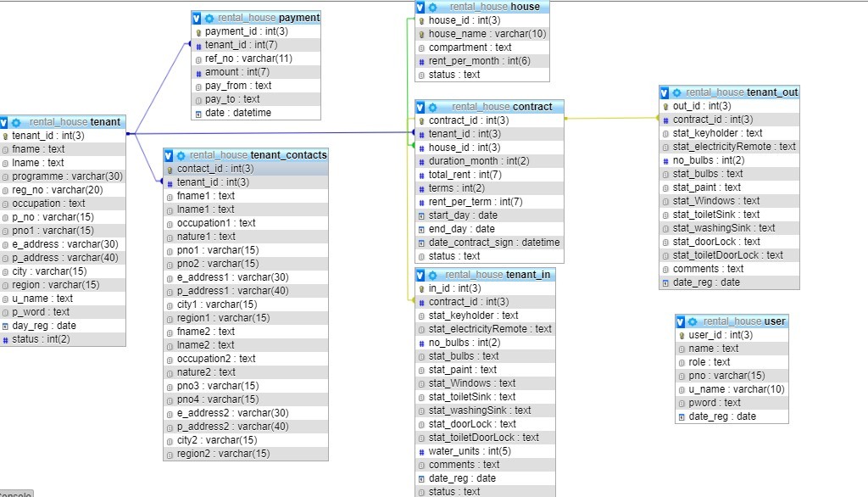Collapse the tenant_in table with its V toggle
This screenshot has width=868, height=497.
(x=420, y=276)
